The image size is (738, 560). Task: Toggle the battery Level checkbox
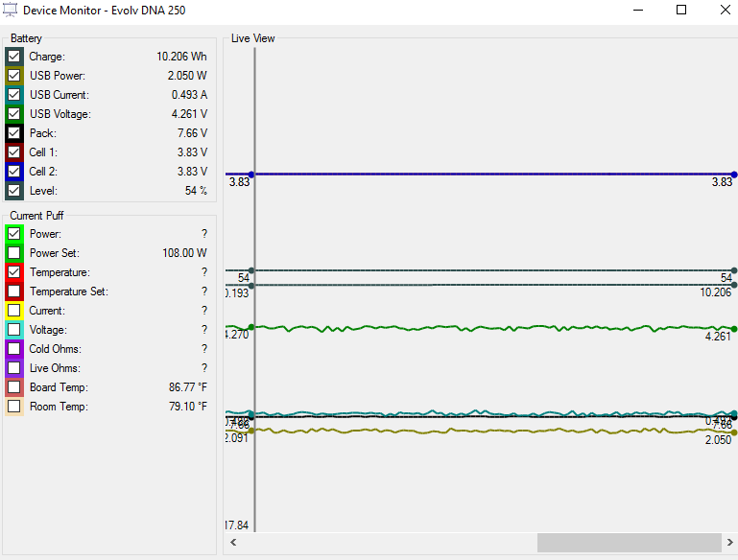[x=14, y=191]
